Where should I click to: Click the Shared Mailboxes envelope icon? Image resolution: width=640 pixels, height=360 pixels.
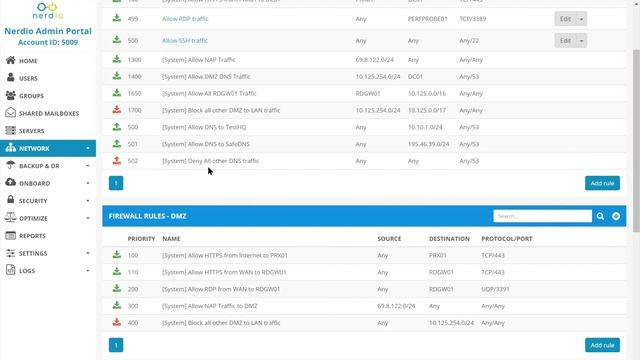tap(11, 112)
